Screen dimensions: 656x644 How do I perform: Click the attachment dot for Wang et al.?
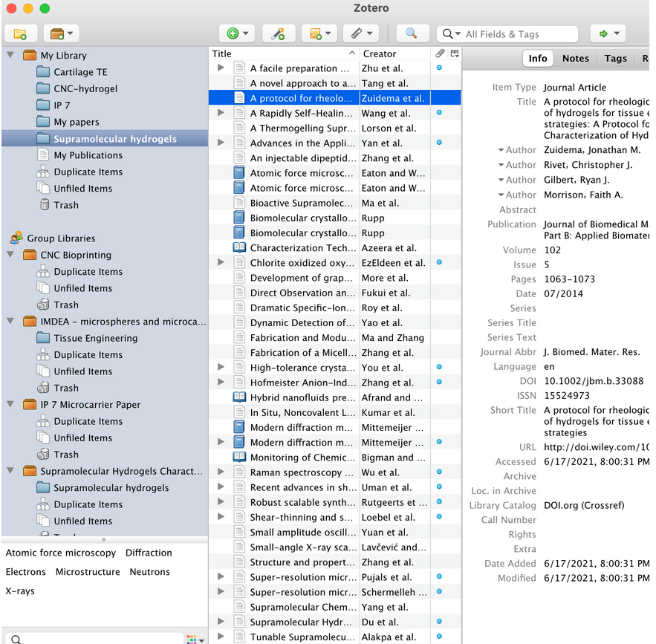point(439,113)
